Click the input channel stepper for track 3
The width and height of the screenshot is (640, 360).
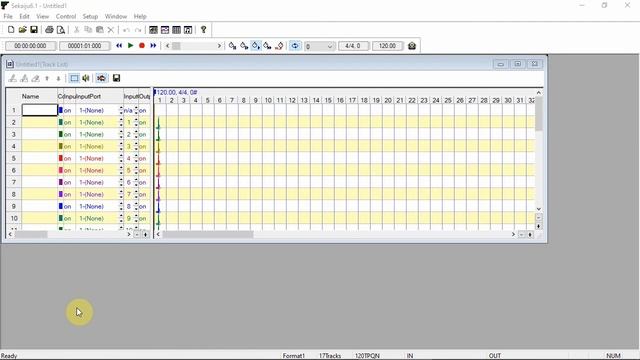point(136,134)
